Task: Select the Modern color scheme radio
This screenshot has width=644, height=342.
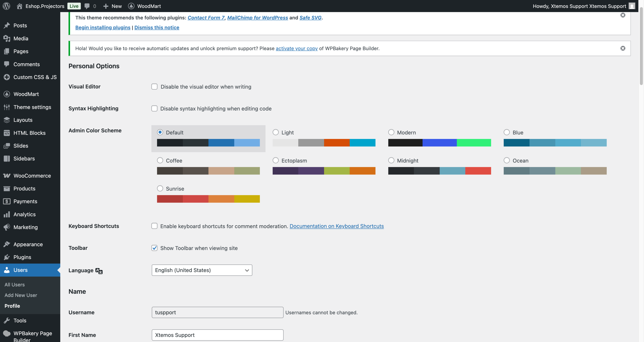Action: 391,132
